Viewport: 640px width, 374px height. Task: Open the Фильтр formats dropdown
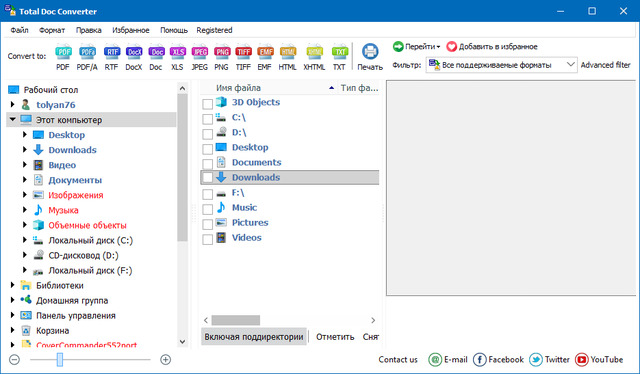click(502, 65)
